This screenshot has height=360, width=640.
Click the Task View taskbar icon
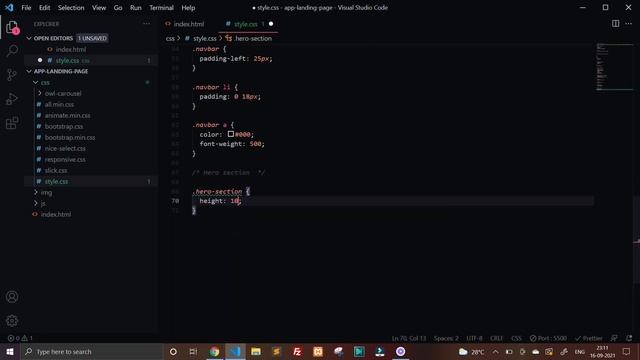tap(193, 351)
